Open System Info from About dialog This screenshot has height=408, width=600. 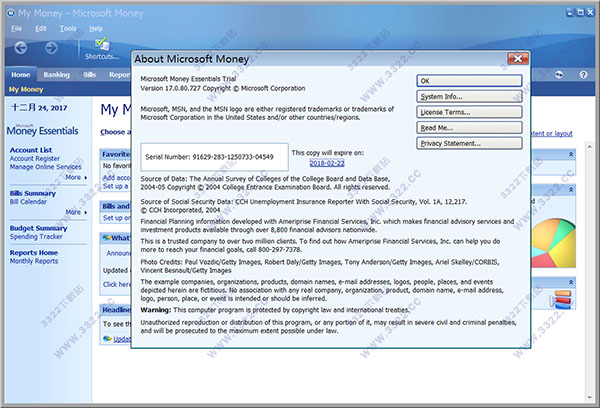pyautogui.click(x=470, y=96)
